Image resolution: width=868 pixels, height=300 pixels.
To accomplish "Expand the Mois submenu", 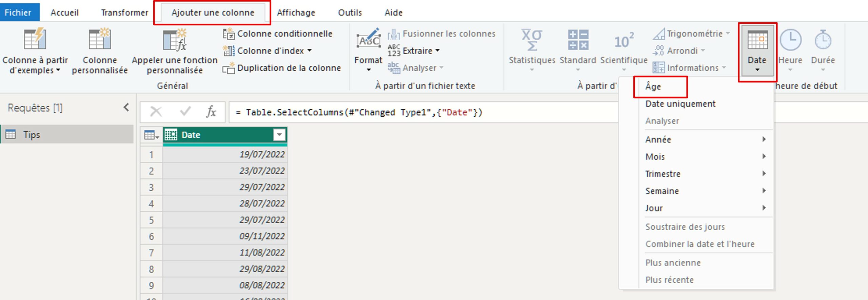I will (705, 157).
